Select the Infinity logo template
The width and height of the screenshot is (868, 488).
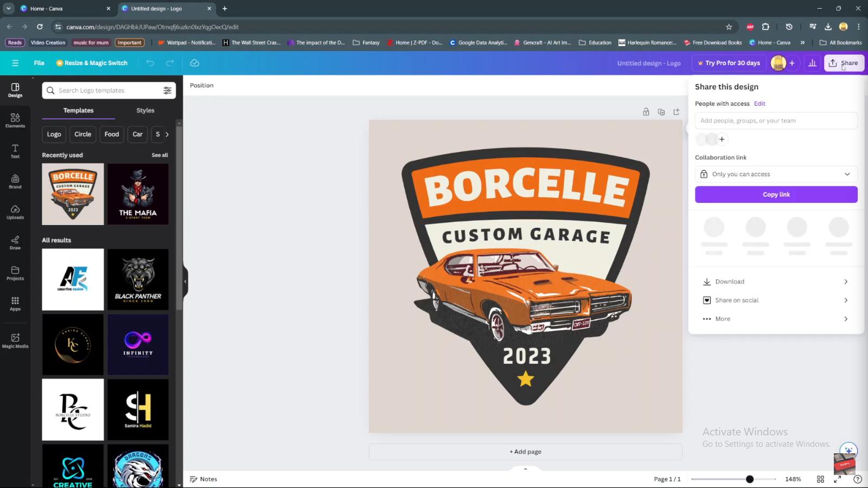[x=138, y=345]
